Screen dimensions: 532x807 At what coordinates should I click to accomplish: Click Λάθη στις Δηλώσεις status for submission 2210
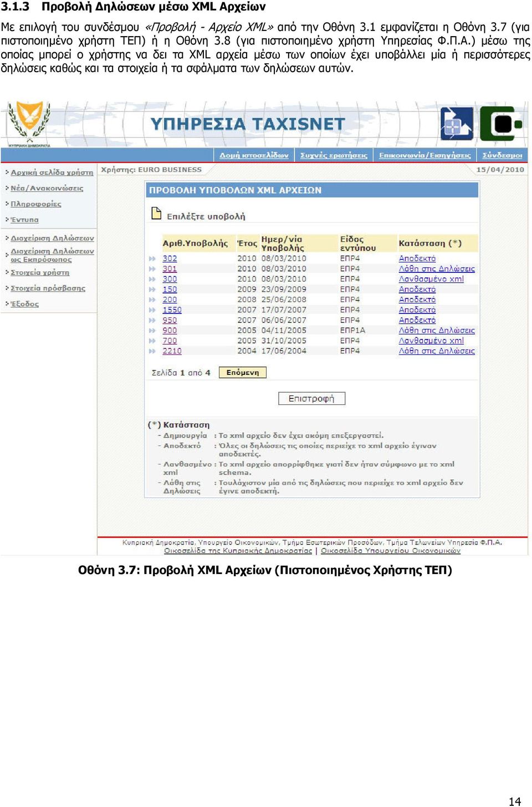[x=437, y=351]
